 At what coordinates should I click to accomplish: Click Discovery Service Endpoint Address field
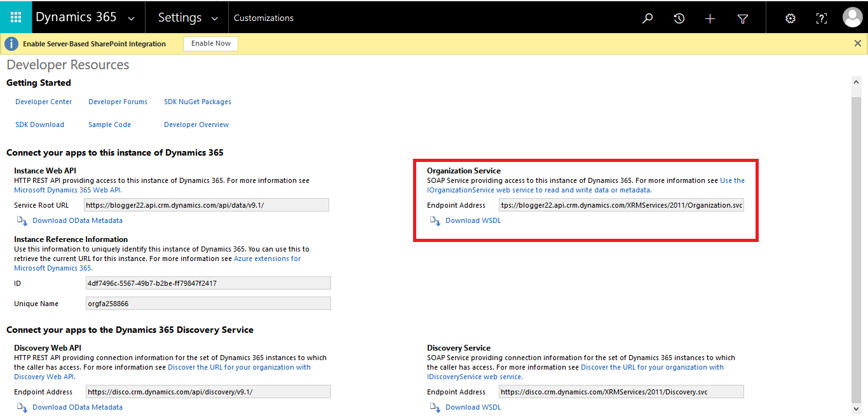click(621, 392)
